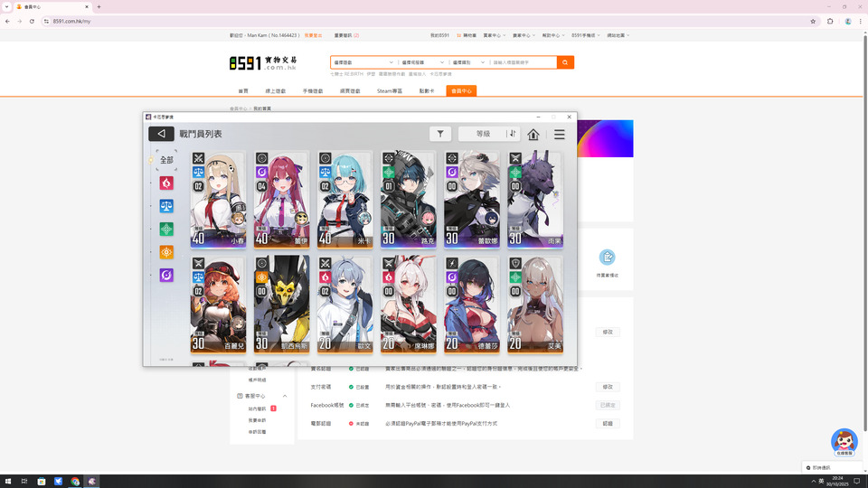The height and width of the screenshot is (488, 868).
Task: Open the hamburger menu in game window
Action: 560,134
